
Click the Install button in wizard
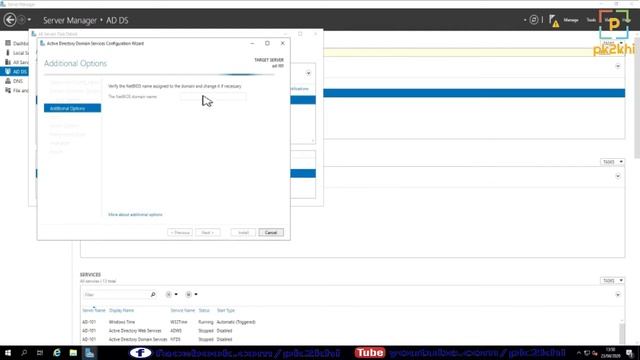click(243, 233)
